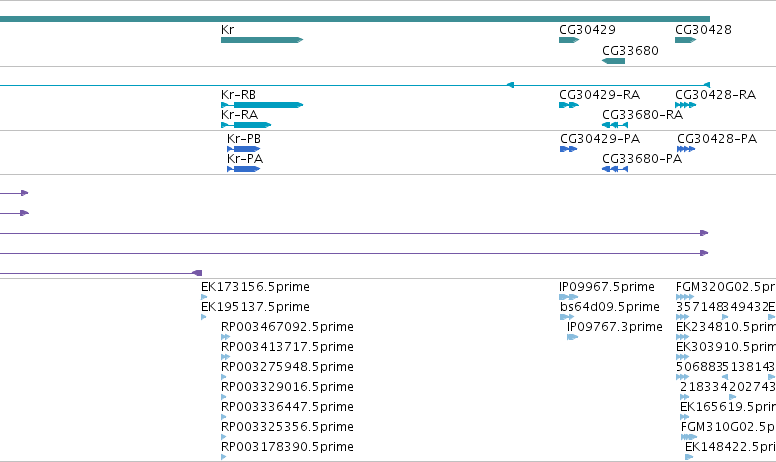This screenshot has width=776, height=462.
Task: Click the Kr-PB protein feature glyph
Action: tap(243, 149)
